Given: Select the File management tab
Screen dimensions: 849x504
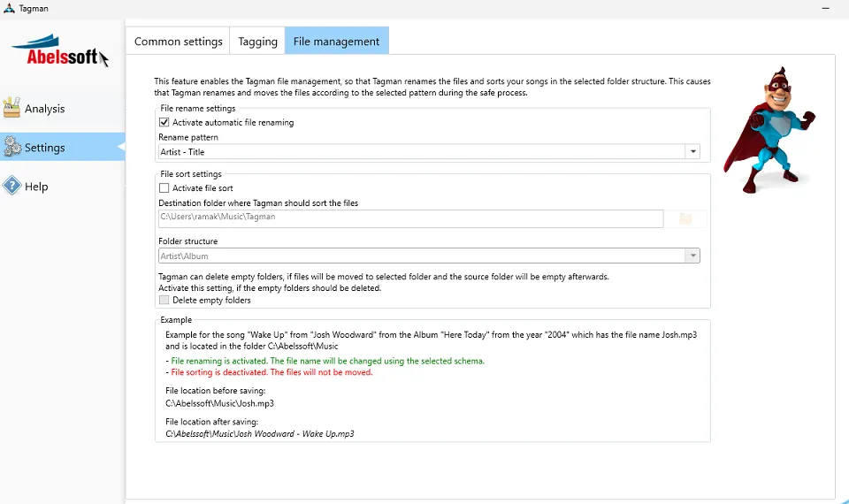Looking at the screenshot, I should pyautogui.click(x=336, y=42).
